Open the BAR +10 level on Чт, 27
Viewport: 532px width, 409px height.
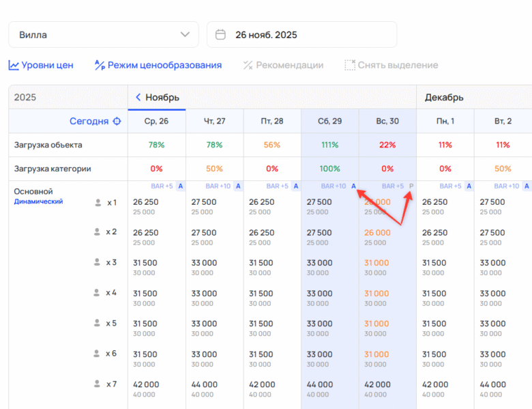pyautogui.click(x=220, y=186)
